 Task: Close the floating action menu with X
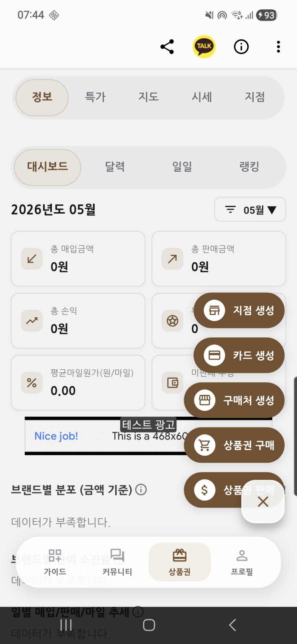click(263, 502)
